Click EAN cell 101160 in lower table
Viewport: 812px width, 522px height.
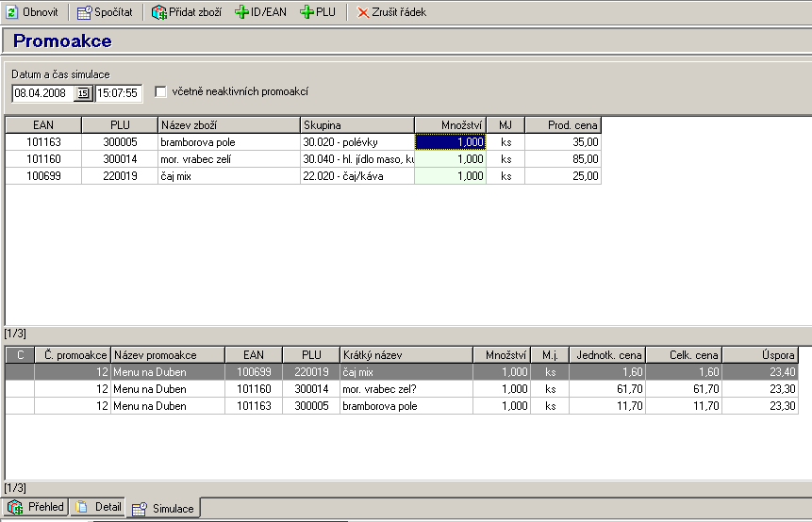254,389
